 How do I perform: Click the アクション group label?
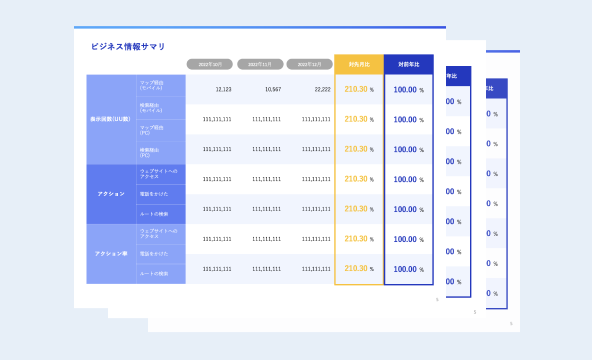[111, 194]
